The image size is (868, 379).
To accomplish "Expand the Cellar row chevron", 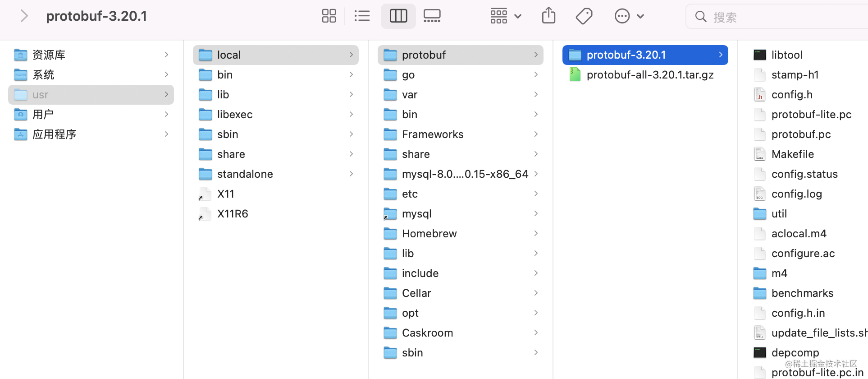I will 536,293.
